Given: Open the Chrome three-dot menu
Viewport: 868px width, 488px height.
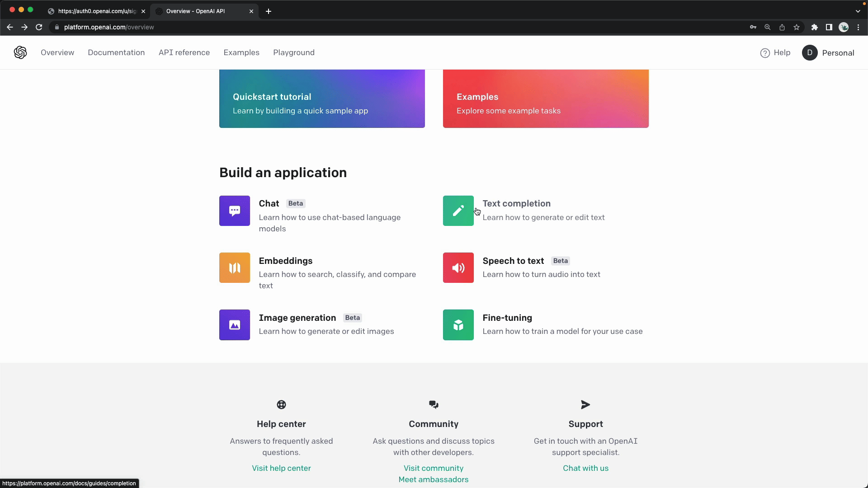Looking at the screenshot, I should coord(858,27).
